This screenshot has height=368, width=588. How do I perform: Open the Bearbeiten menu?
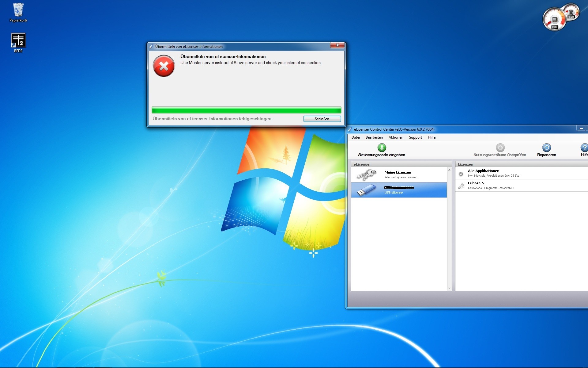pyautogui.click(x=374, y=137)
